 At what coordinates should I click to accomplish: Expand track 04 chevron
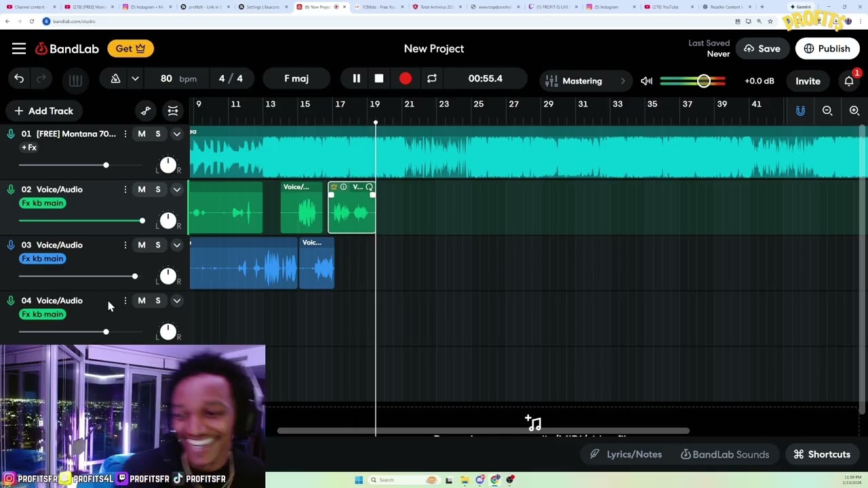click(x=177, y=301)
